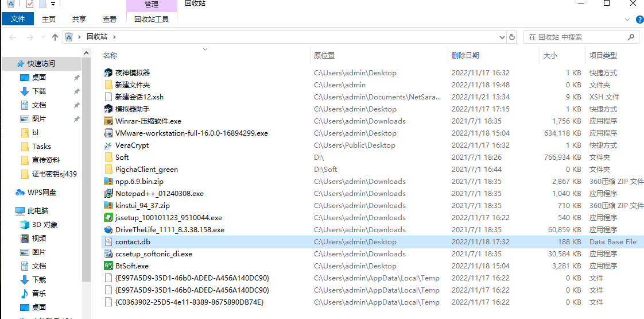This screenshot has height=319, width=644.
Task: Open help with the question mark icon
Action: (638, 19)
